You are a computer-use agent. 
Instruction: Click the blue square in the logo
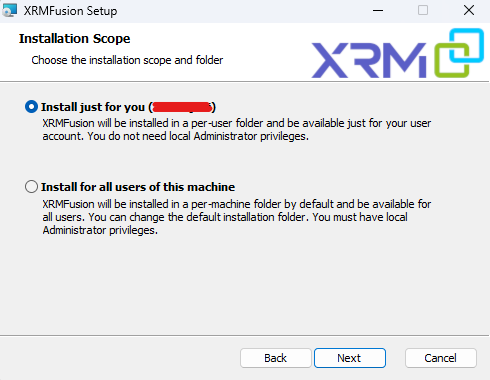(467, 46)
